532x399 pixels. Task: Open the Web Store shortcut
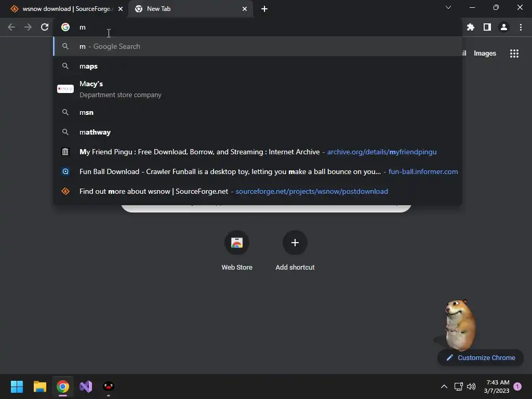click(x=237, y=250)
